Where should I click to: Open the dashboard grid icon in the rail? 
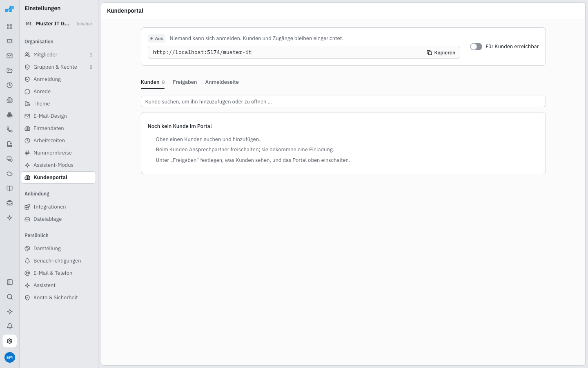coord(10,27)
